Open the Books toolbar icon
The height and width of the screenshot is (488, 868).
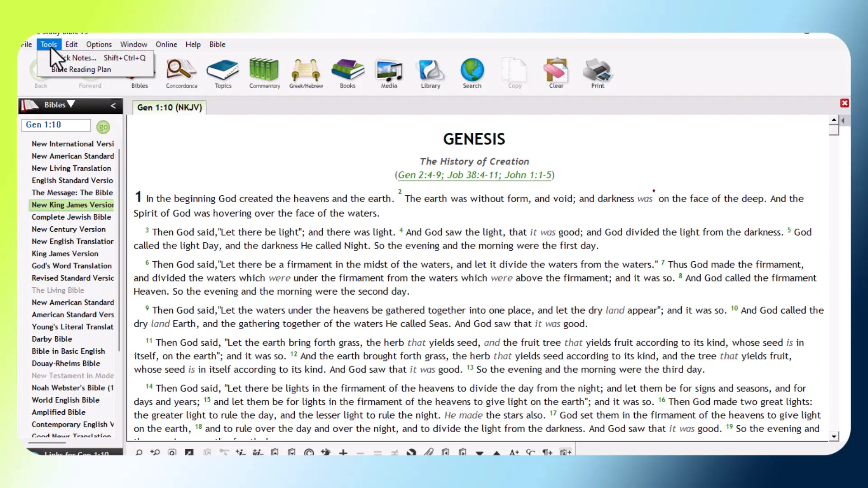[348, 74]
